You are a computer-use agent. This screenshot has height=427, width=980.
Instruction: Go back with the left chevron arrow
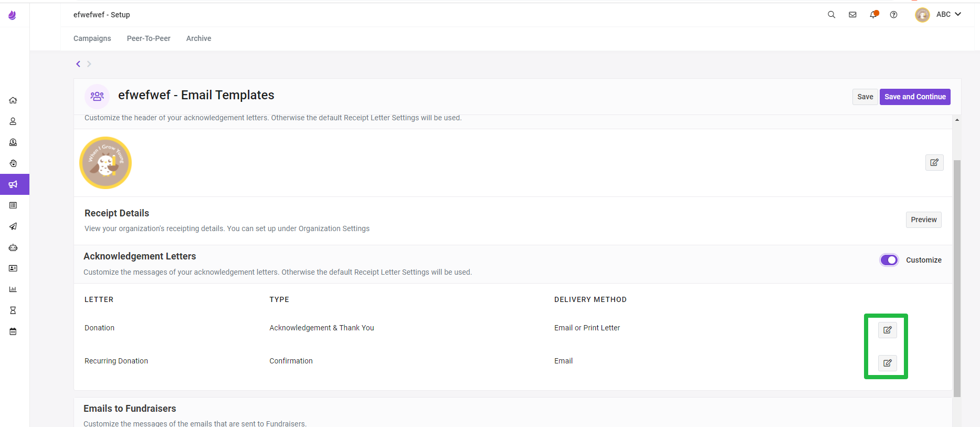point(78,64)
